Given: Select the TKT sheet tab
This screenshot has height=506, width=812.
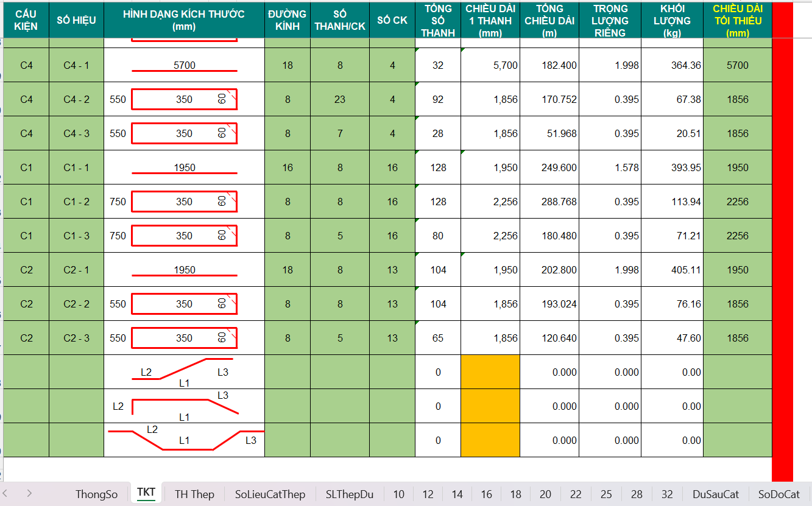Looking at the screenshot, I should tap(146, 493).
